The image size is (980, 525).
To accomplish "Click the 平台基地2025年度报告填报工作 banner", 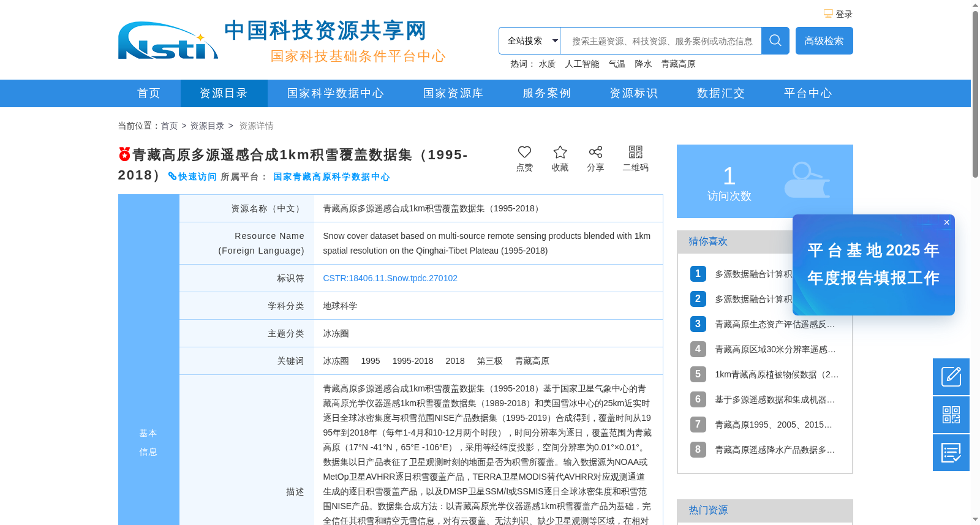I will 873,265.
